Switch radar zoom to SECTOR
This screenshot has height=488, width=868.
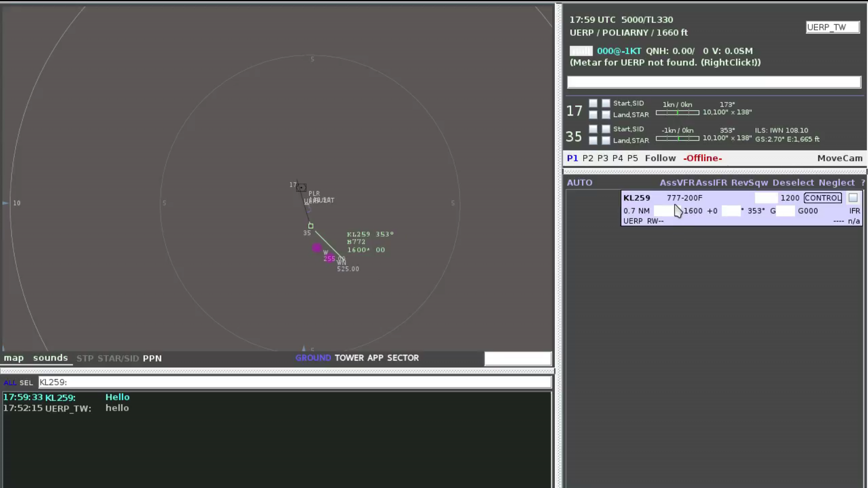403,358
